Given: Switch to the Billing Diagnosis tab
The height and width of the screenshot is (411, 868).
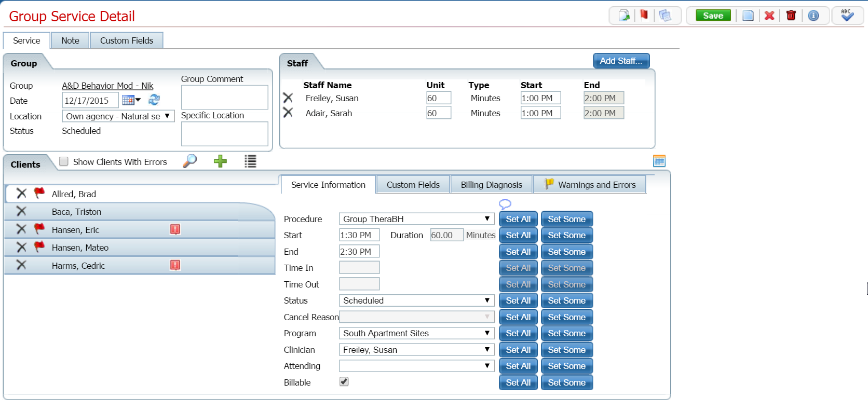Looking at the screenshot, I should [x=492, y=185].
